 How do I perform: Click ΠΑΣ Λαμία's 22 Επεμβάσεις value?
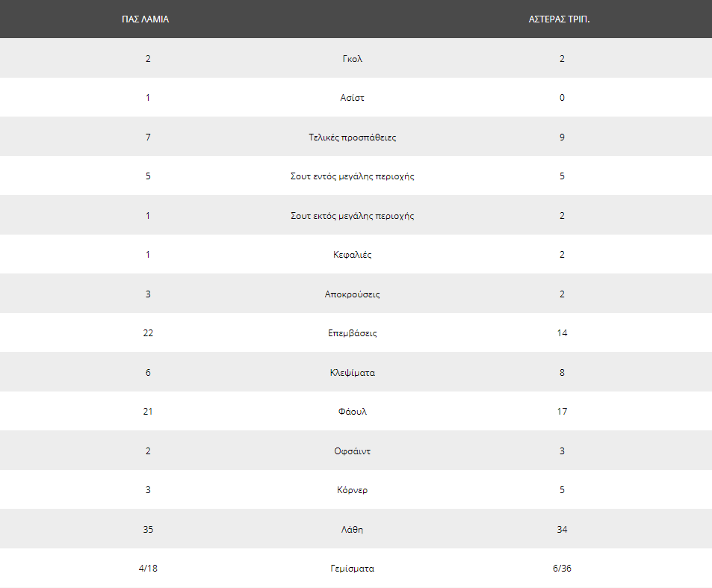coord(148,333)
